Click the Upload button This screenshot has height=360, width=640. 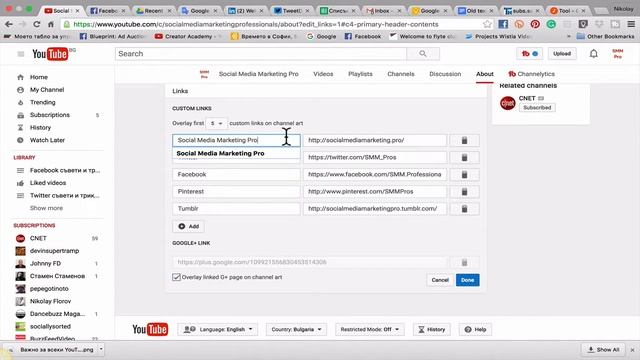pos(562,53)
